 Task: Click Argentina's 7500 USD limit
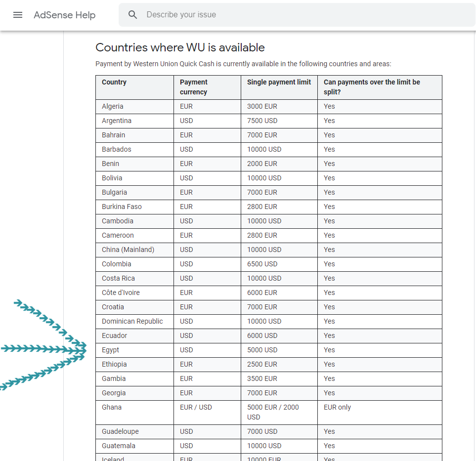(279, 121)
